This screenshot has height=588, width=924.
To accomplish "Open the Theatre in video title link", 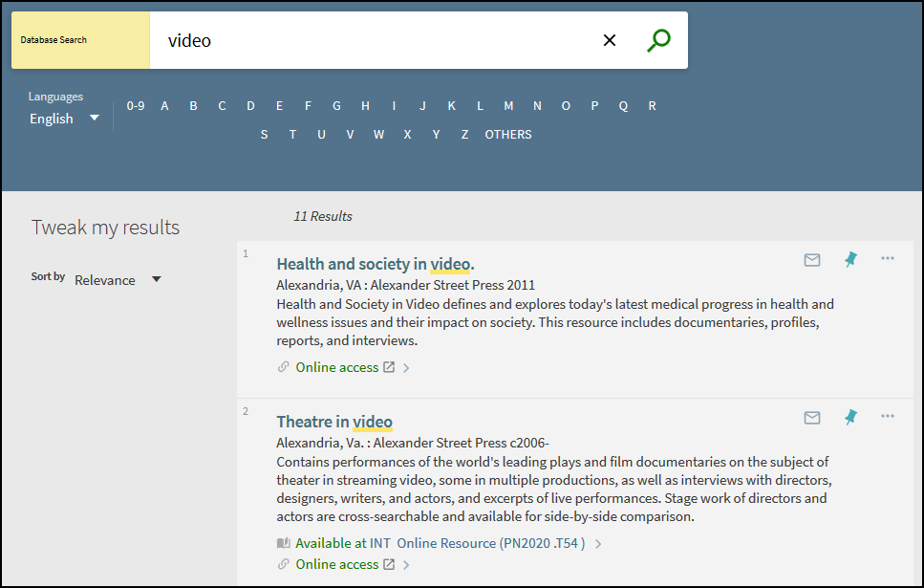I will click(333, 422).
